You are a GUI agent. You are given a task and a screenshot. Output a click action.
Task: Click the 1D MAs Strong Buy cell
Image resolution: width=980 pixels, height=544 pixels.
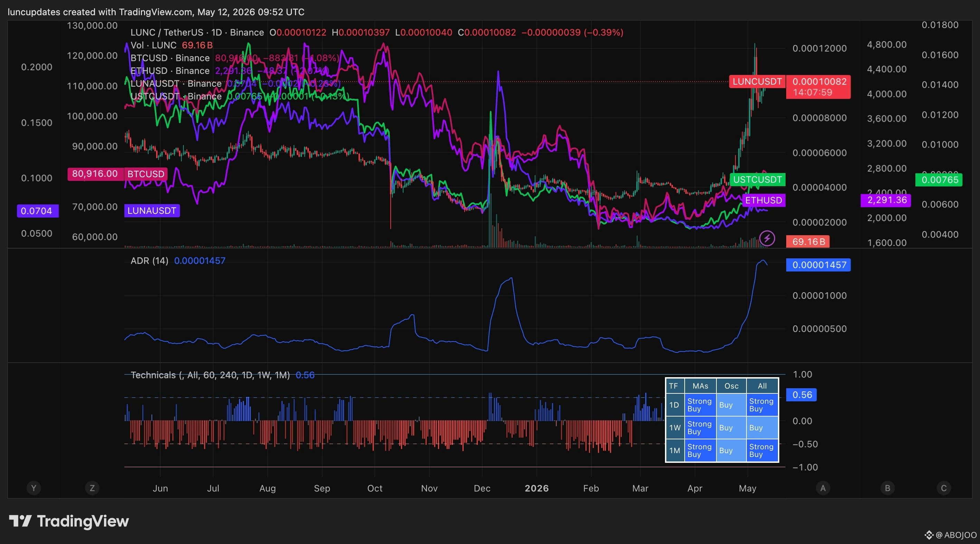tap(701, 405)
